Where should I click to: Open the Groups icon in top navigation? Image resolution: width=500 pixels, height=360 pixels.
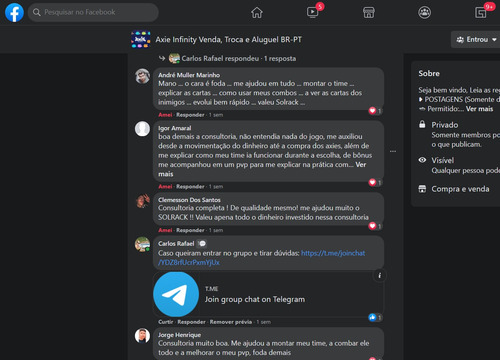tap(424, 13)
